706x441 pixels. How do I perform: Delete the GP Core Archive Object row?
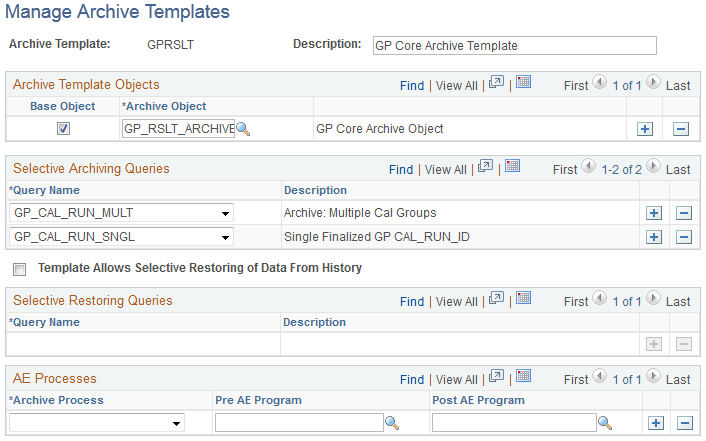tap(682, 129)
